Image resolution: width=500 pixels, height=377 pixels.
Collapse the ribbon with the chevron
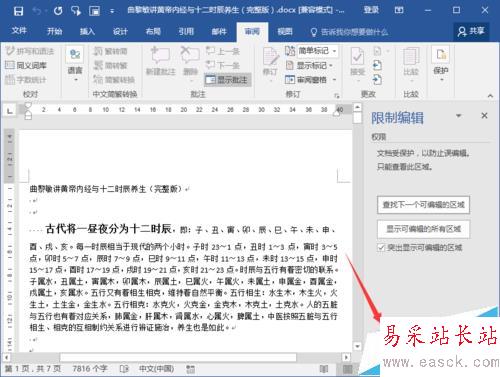[x=490, y=96]
